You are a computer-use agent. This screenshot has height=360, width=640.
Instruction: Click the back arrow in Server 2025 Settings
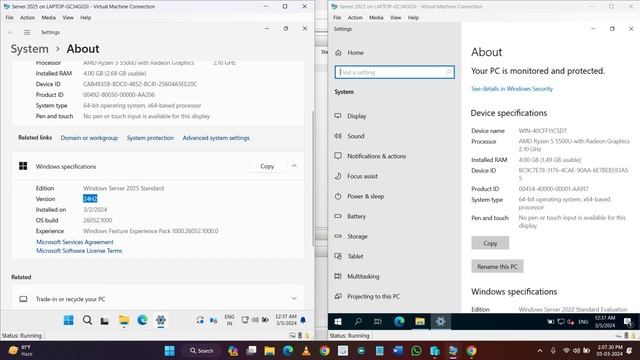click(x=10, y=32)
